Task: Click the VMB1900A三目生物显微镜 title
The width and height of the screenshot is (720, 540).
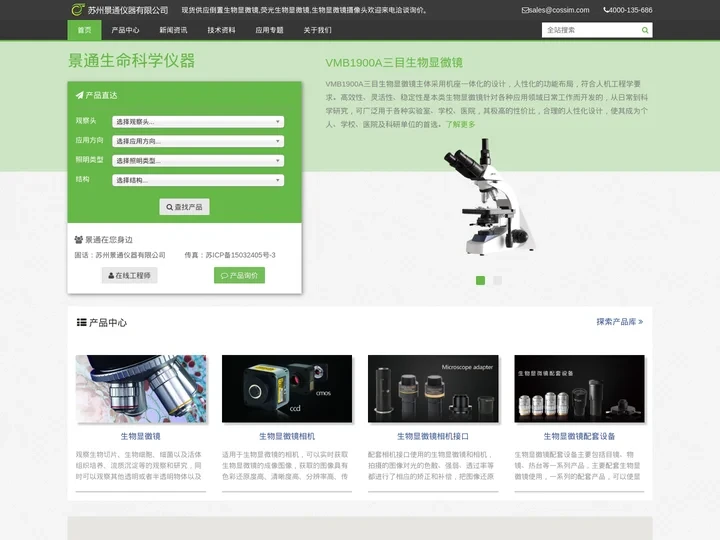Action: (394, 62)
